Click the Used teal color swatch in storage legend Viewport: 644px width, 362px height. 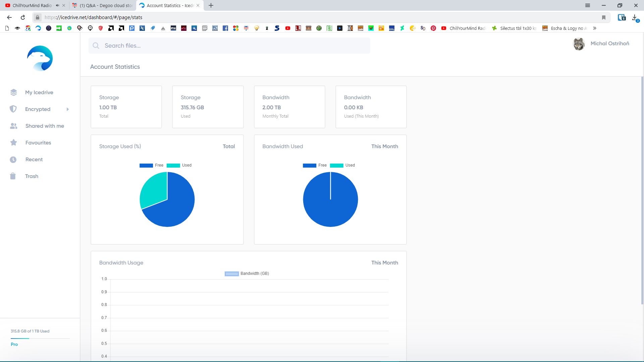pos(173,165)
